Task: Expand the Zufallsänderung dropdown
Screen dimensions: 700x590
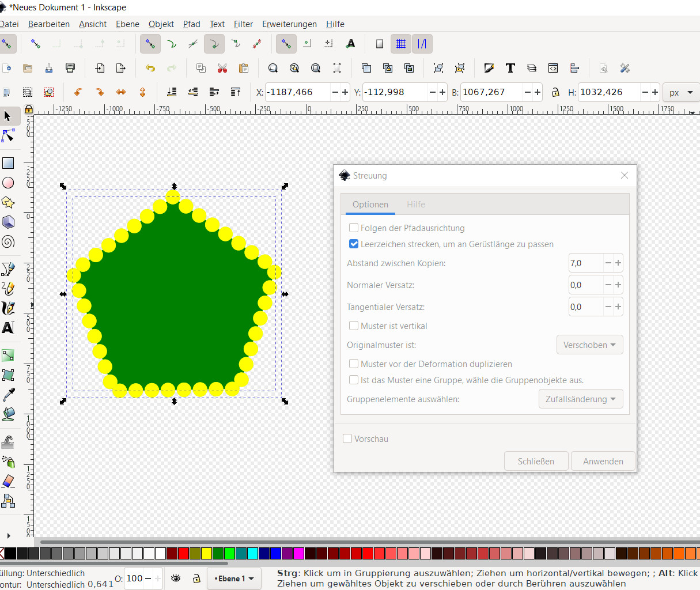Action: tap(580, 399)
